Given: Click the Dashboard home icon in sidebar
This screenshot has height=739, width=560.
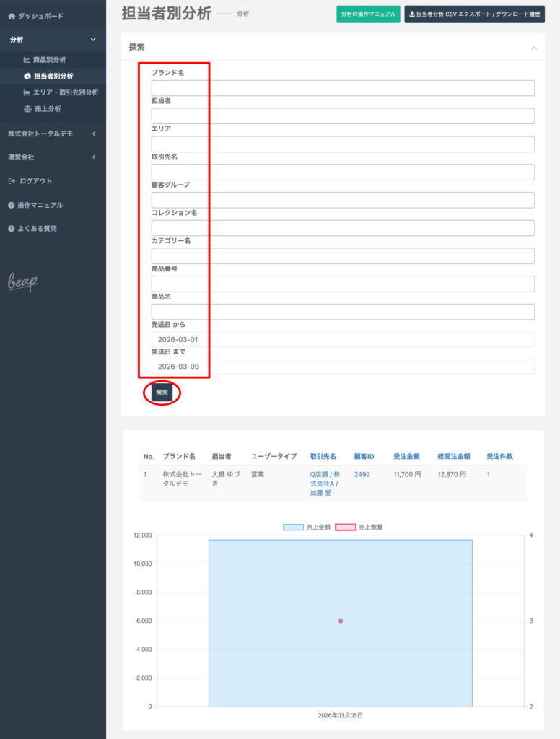Looking at the screenshot, I should [x=12, y=16].
